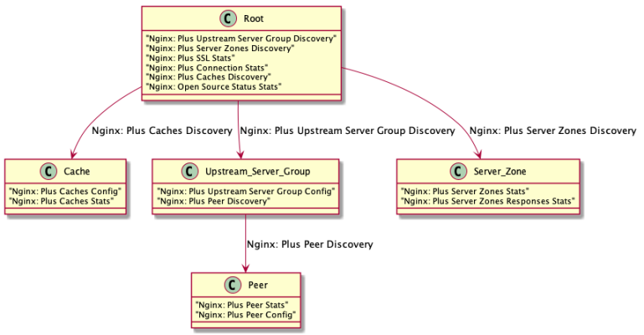Click the Server Zones Discovery arrow label
The image size is (644, 335).
click(553, 131)
